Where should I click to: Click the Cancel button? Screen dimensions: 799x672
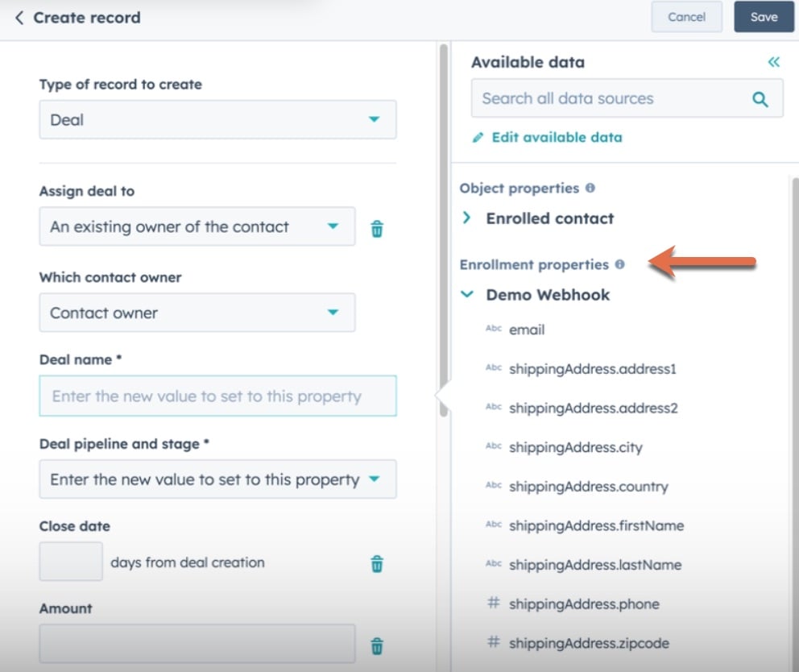[686, 16]
